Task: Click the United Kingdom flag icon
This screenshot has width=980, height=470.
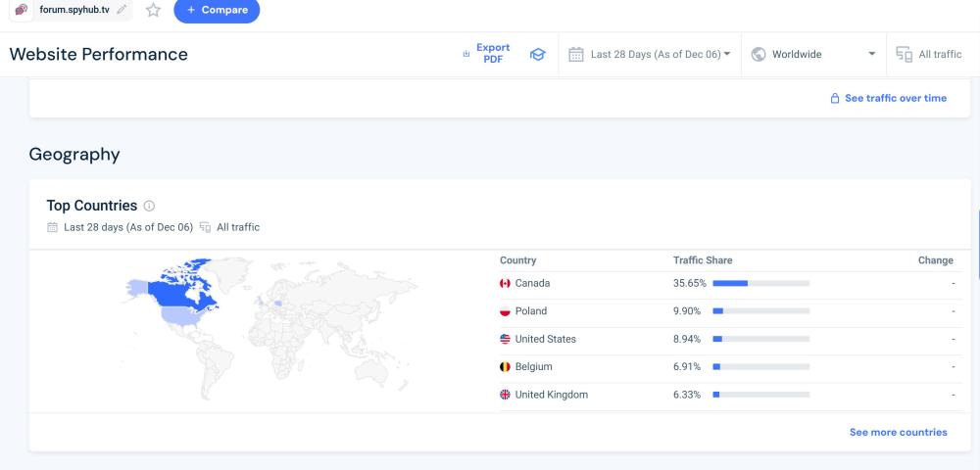Action: (x=506, y=395)
